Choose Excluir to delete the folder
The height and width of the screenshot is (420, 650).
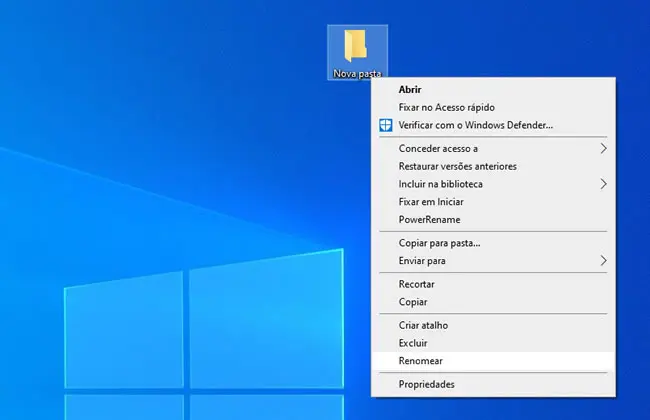click(413, 343)
